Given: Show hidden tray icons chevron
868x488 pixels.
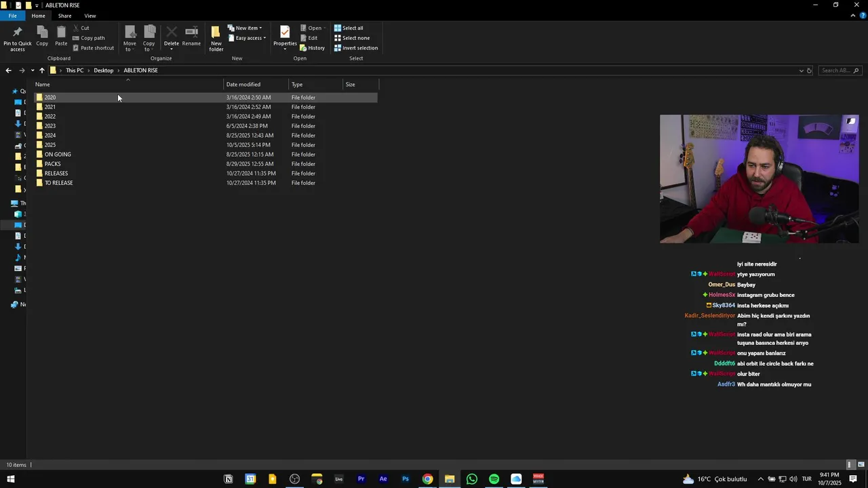Looking at the screenshot, I should (760, 479).
